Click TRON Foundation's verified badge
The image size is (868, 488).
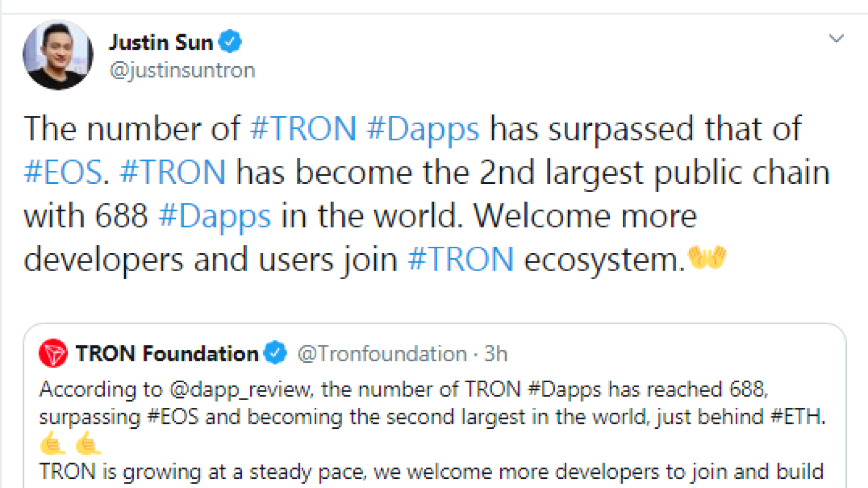point(275,353)
